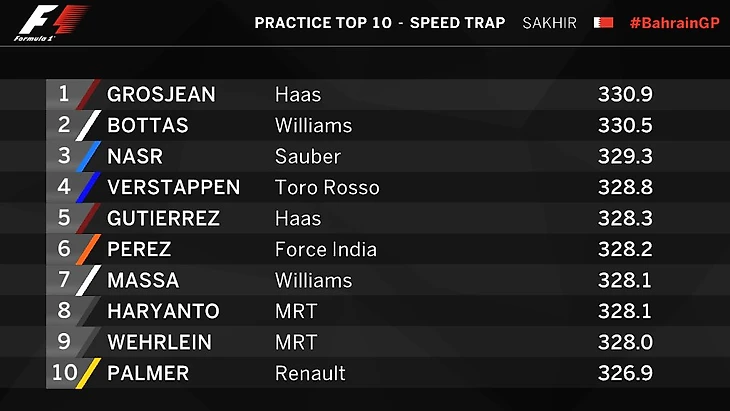Click the yellow Renault stripe beside Palmer
This screenshot has height=411, width=730.
click(90, 373)
